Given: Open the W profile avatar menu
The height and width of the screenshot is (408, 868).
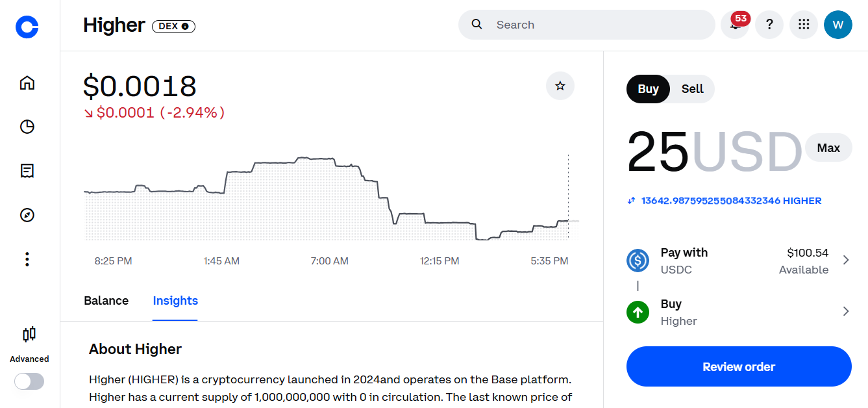Looking at the screenshot, I should 837,25.
